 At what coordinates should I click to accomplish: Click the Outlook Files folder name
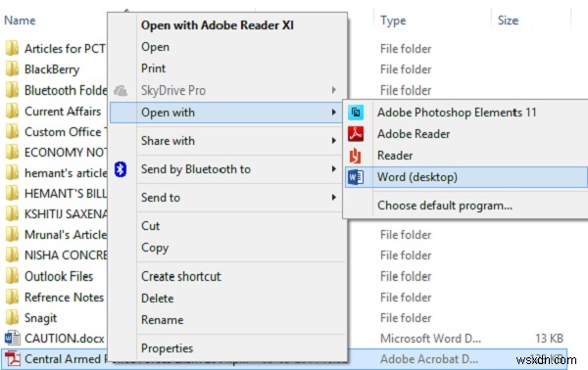pos(59,276)
